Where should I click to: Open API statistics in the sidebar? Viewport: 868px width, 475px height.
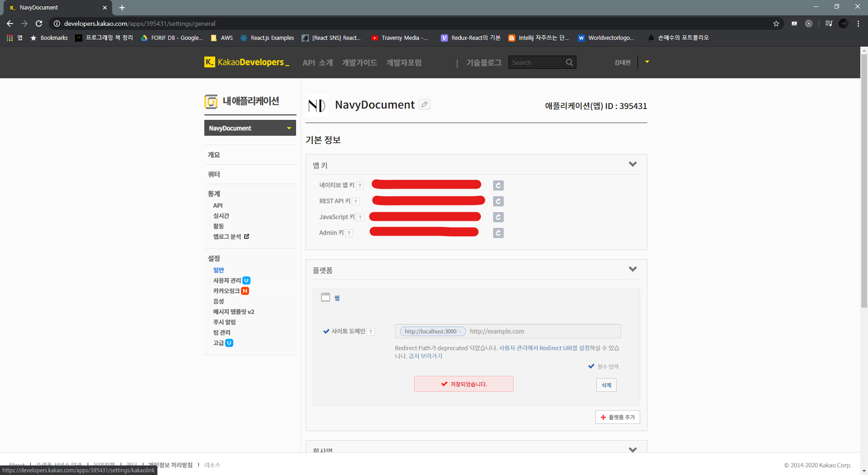218,205
